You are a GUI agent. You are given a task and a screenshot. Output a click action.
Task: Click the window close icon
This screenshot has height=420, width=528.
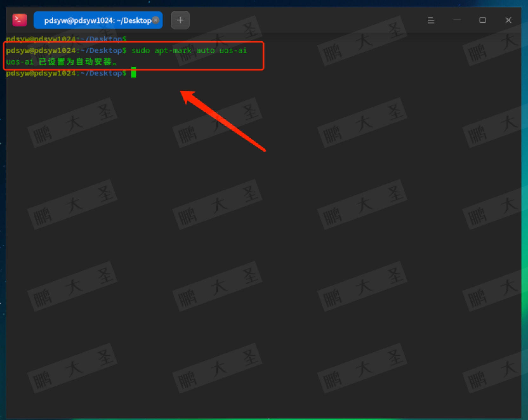tap(508, 20)
